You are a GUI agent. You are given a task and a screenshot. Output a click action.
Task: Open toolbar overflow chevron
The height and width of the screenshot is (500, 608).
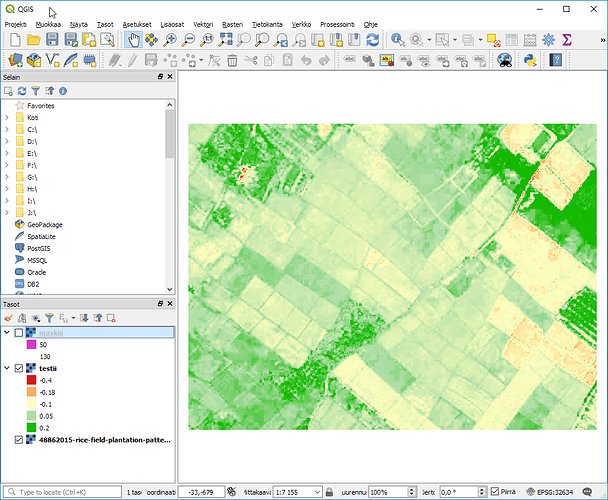[603, 40]
